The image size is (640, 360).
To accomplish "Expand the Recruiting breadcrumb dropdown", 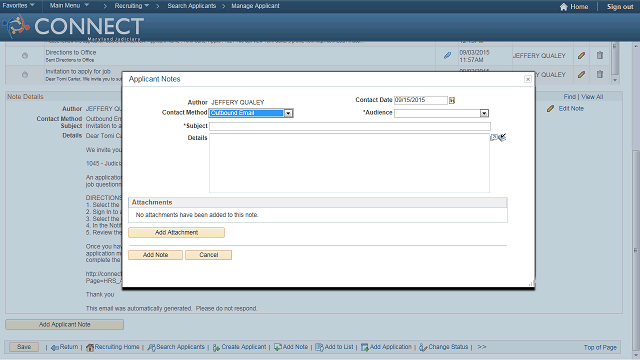I will click(x=131, y=6).
